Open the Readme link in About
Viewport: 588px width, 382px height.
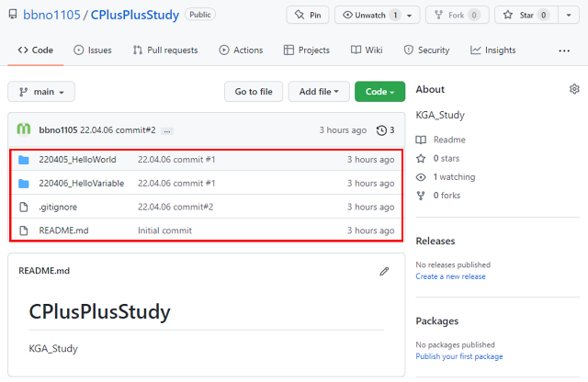coord(441,140)
